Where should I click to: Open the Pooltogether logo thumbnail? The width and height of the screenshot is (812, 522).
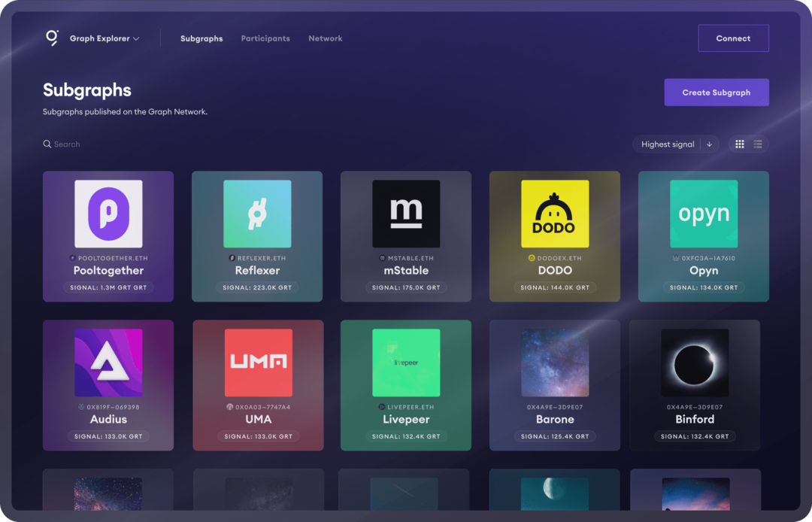tap(108, 214)
